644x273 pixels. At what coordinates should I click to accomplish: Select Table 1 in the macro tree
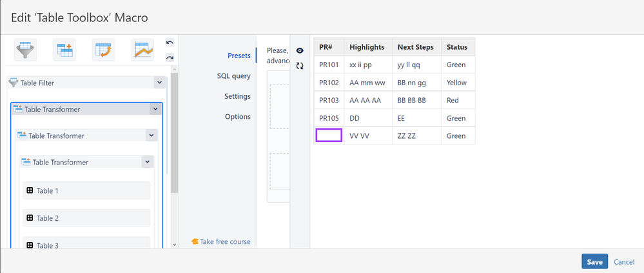pos(86,190)
